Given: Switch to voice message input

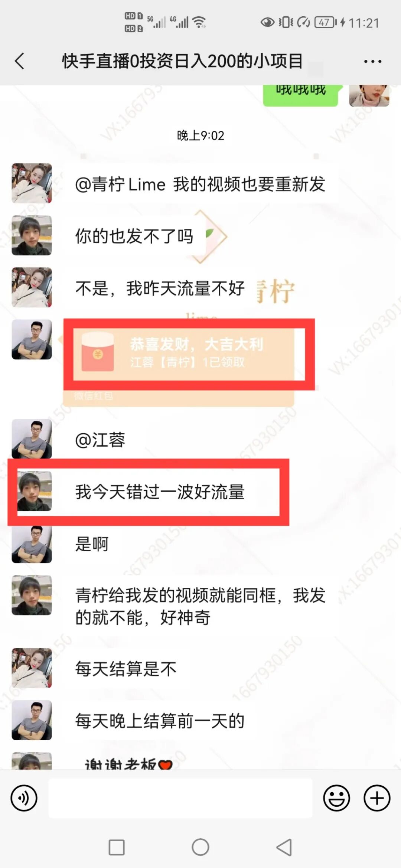Looking at the screenshot, I should pyautogui.click(x=24, y=798).
